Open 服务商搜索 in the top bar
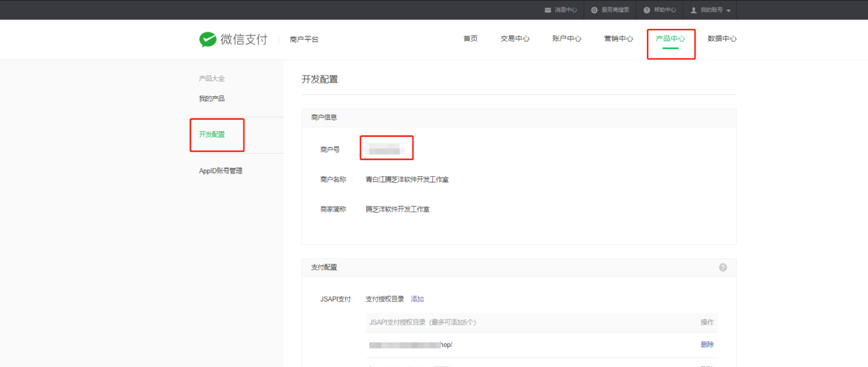The width and height of the screenshot is (868, 367). tap(615, 10)
